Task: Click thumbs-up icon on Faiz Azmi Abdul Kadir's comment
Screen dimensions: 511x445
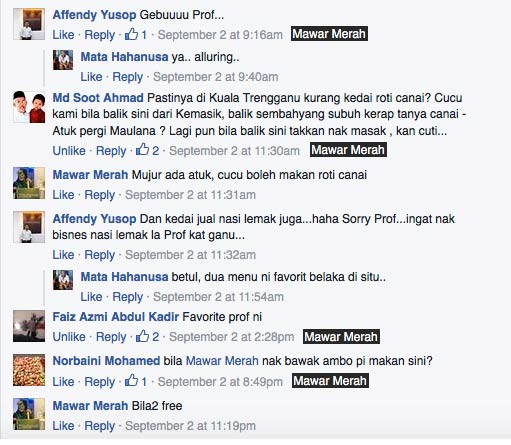Action: (142, 336)
